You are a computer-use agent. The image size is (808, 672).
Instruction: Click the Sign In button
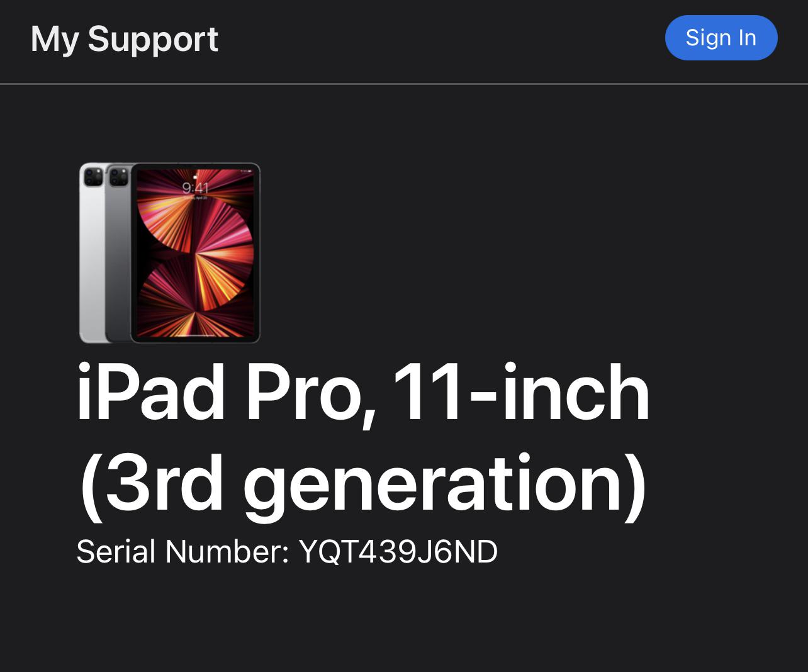point(721,38)
